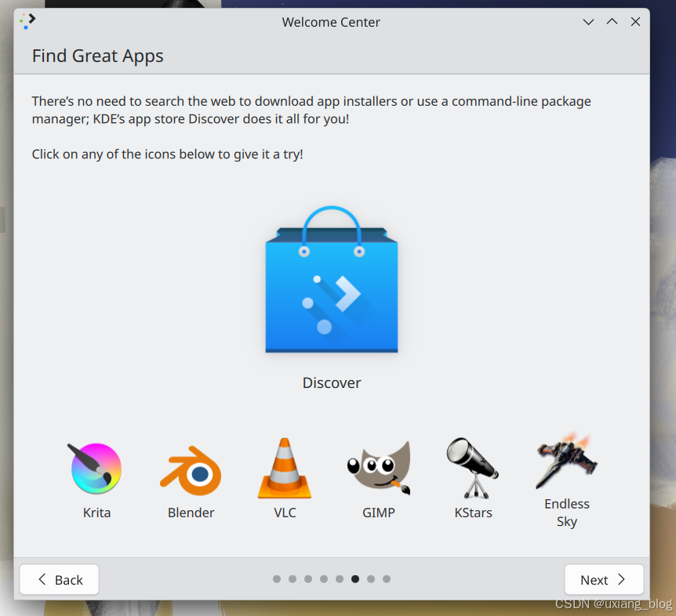676x616 pixels.
Task: Click the Blender label text
Action: coord(191,513)
